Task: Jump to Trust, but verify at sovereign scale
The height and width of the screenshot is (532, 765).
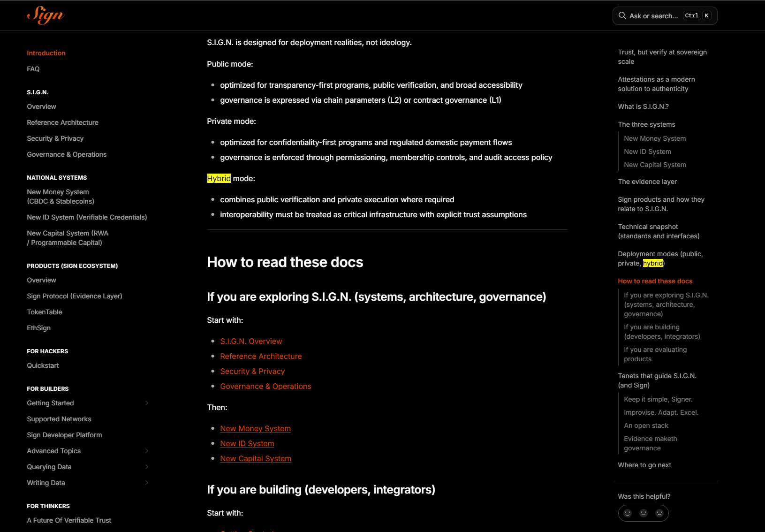Action: 662,57
